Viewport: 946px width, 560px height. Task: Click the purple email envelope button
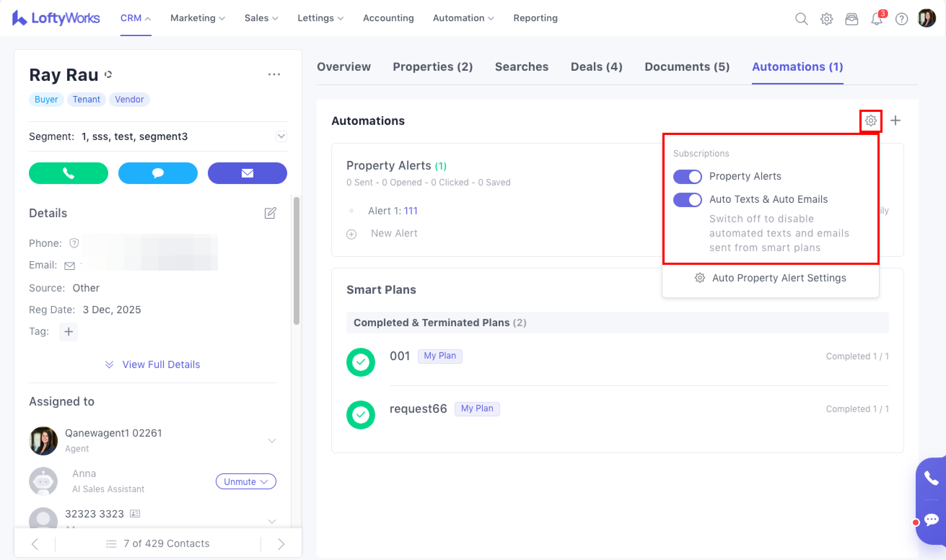pyautogui.click(x=247, y=173)
